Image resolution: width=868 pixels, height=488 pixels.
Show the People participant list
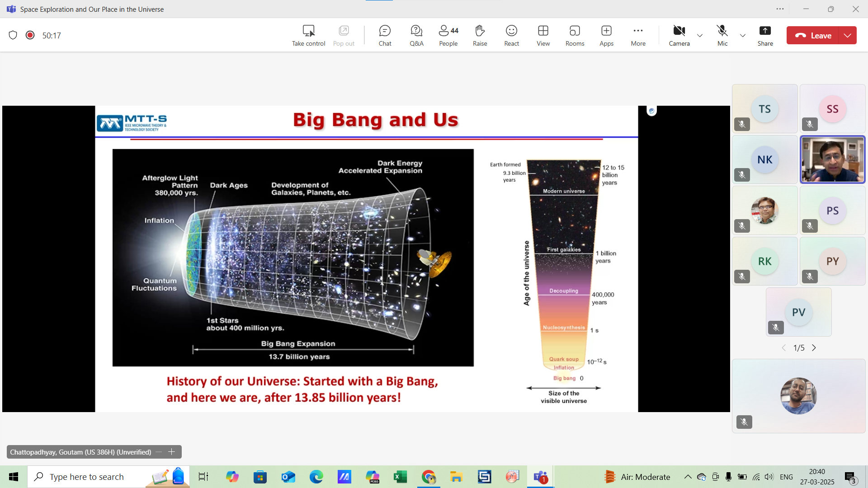click(448, 35)
